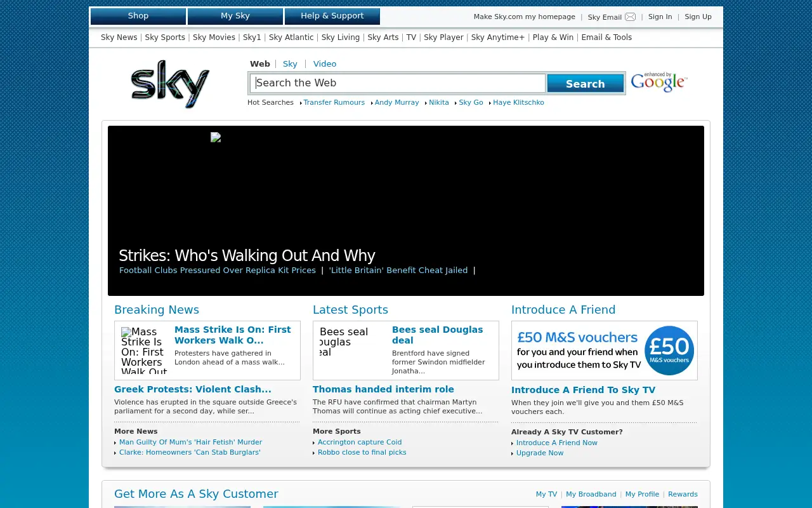Open Email & Tools in navigation bar
812x508 pixels.
pos(606,37)
